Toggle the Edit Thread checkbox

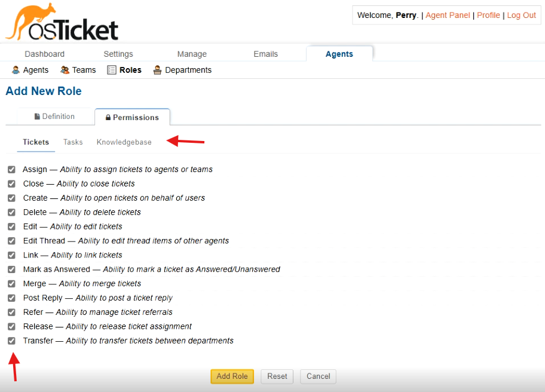tap(11, 241)
